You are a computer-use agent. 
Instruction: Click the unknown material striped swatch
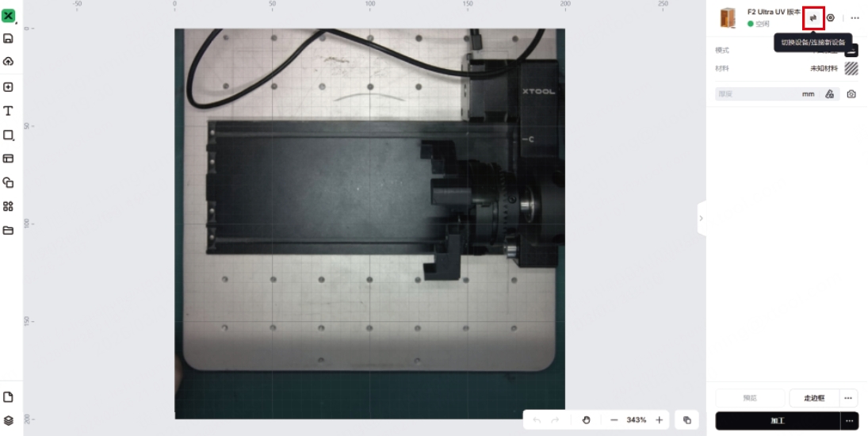click(x=851, y=68)
